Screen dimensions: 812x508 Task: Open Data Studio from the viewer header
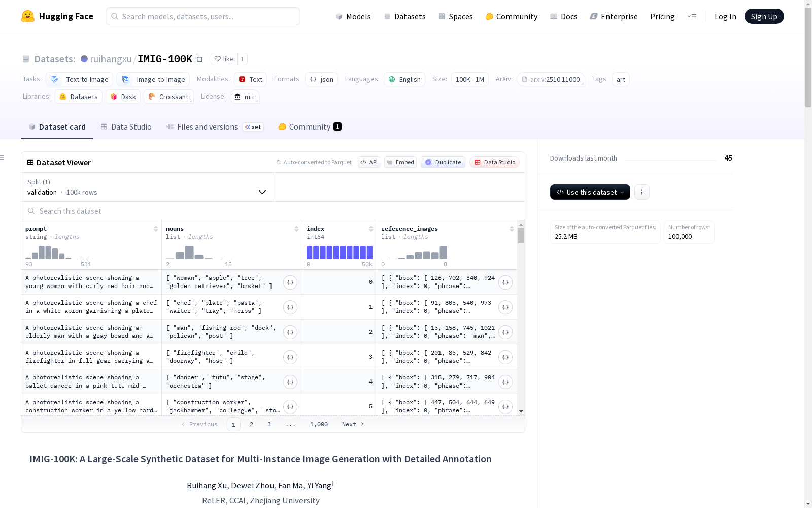[x=495, y=162]
